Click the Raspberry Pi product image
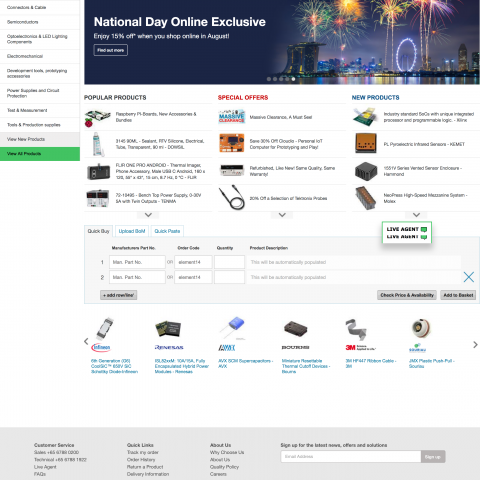 click(97, 117)
